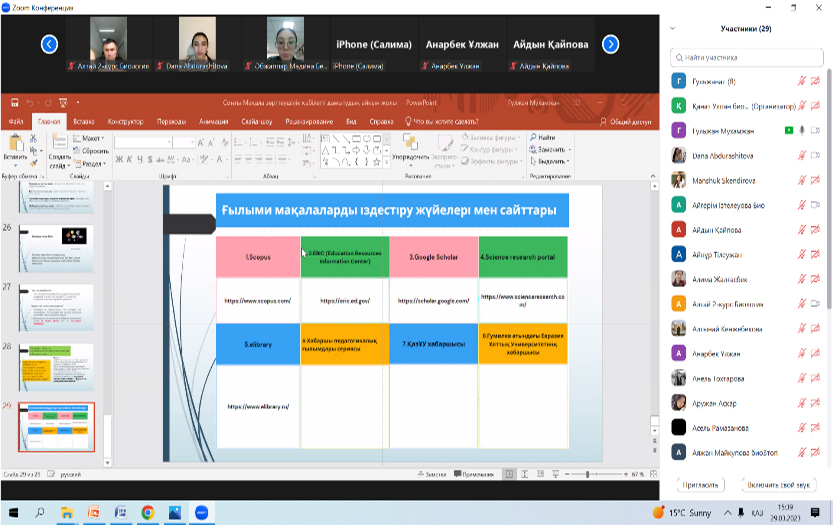
Task: Toggle bold Ж formatting
Action: (x=117, y=158)
